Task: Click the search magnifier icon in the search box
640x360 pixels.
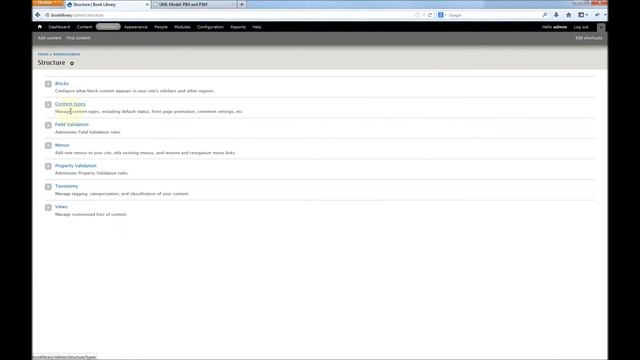Action: click(x=544, y=15)
